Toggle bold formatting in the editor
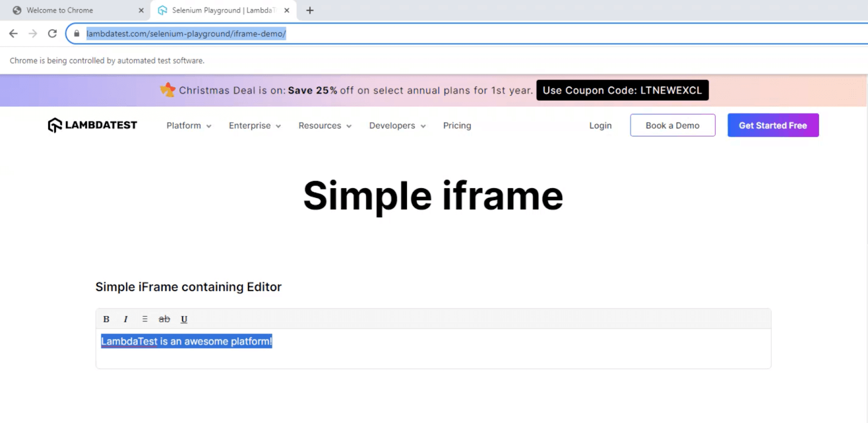This screenshot has height=423, width=868. coord(106,319)
